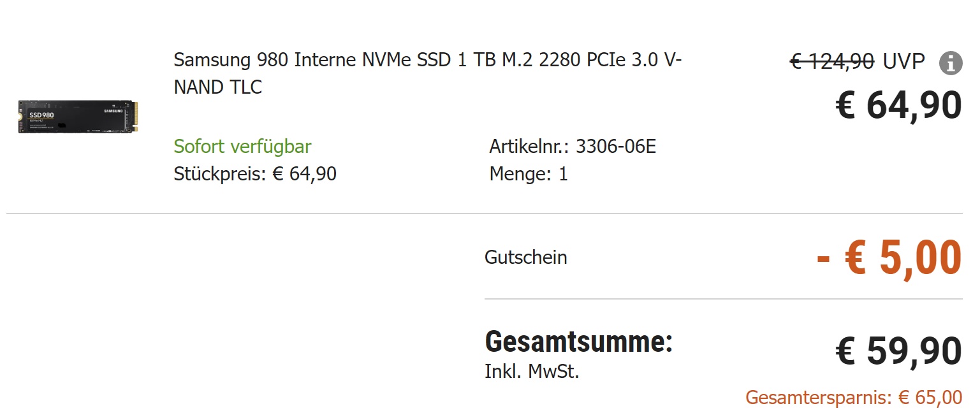980x420 pixels.
Task: Click the Gutschein label
Action: pyautogui.click(x=525, y=257)
